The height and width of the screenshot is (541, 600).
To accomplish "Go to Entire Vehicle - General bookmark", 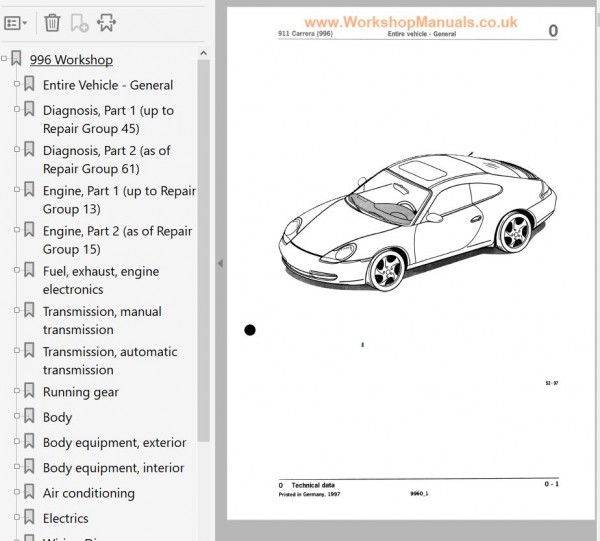I will point(108,85).
